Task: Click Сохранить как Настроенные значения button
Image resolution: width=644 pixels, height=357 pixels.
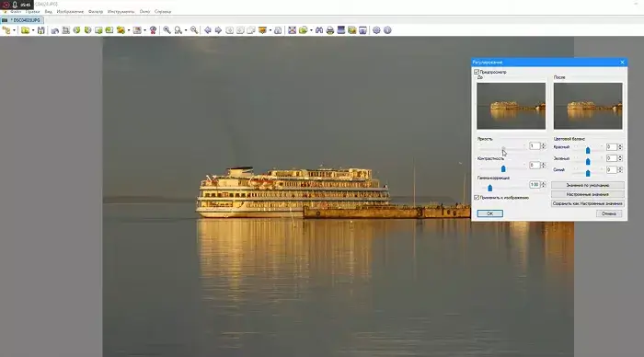Action: (x=587, y=203)
